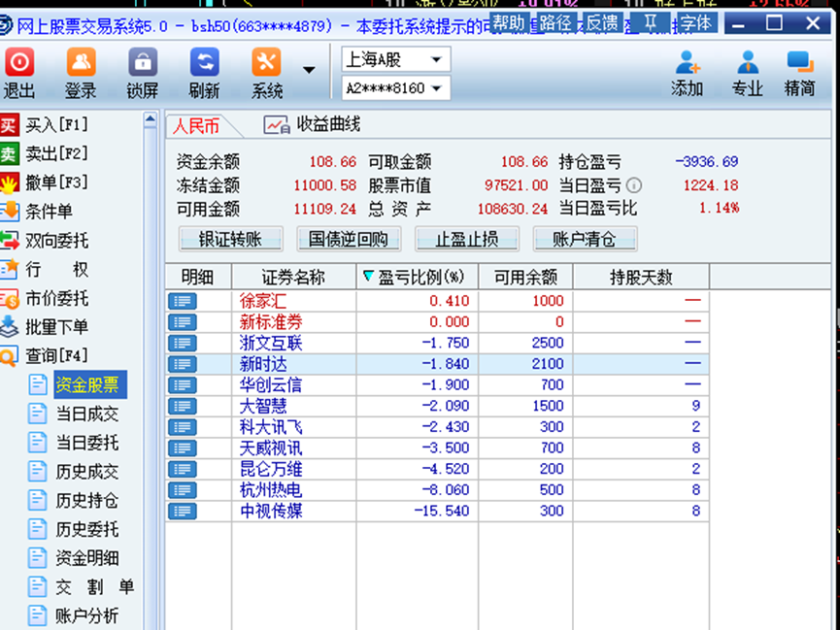Click the 添加 add account icon
This screenshot has height=630, width=840.
pos(687,64)
